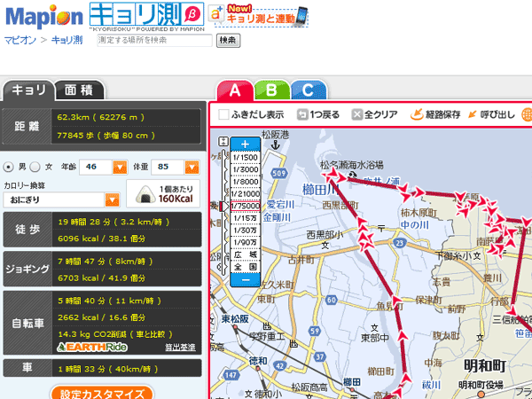Screen dimensions: 532x399
Task: Select map scale 1/3000
Action: click(x=246, y=169)
